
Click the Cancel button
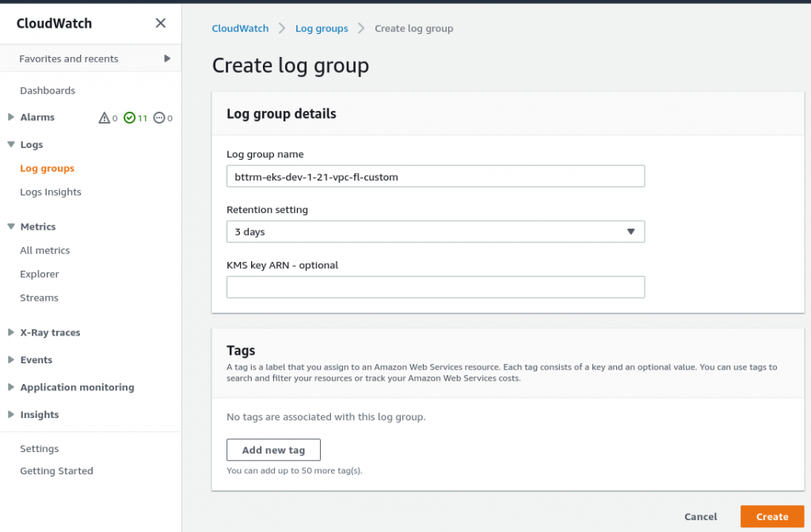tap(700, 516)
